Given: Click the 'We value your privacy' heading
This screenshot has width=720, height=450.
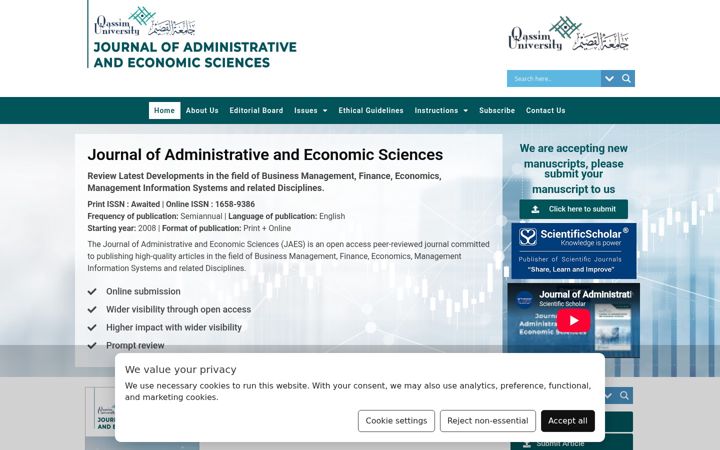Looking at the screenshot, I should [180, 370].
